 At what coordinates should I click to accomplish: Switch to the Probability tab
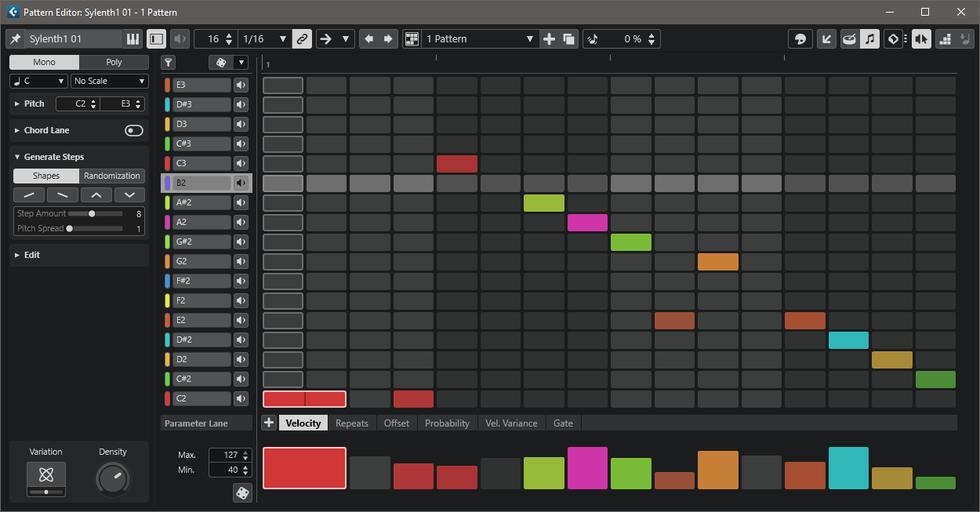pos(447,423)
